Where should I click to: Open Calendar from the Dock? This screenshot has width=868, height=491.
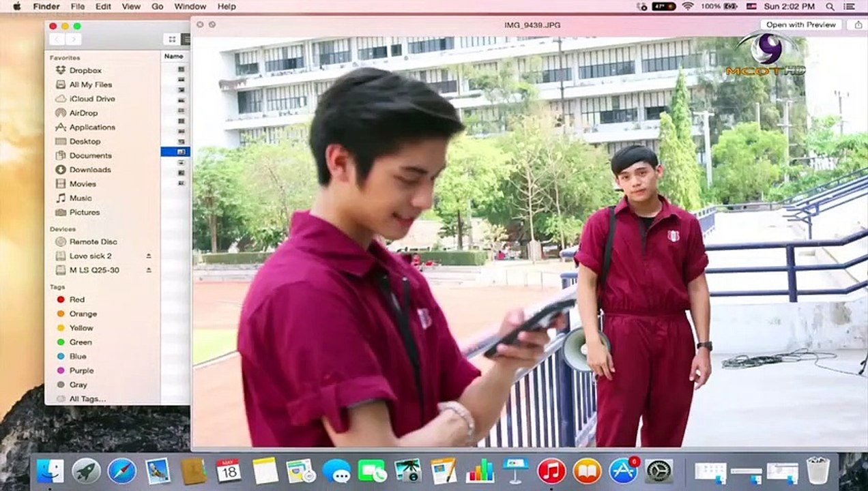(x=229, y=471)
